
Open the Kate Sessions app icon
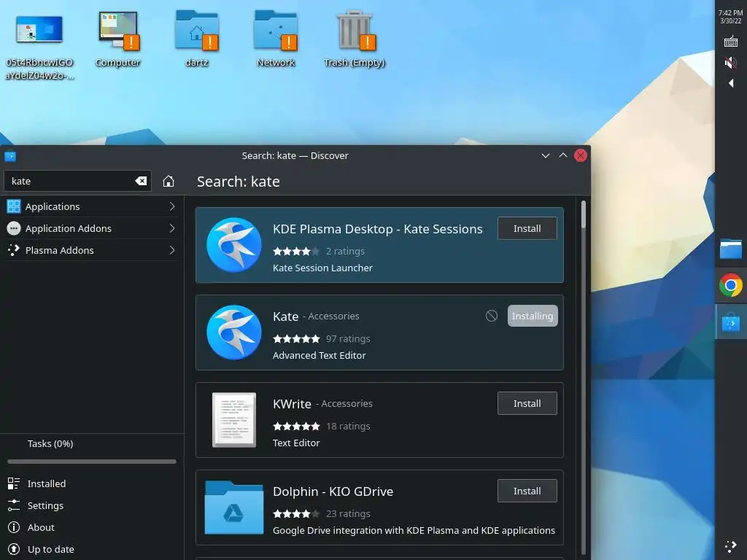[234, 245]
